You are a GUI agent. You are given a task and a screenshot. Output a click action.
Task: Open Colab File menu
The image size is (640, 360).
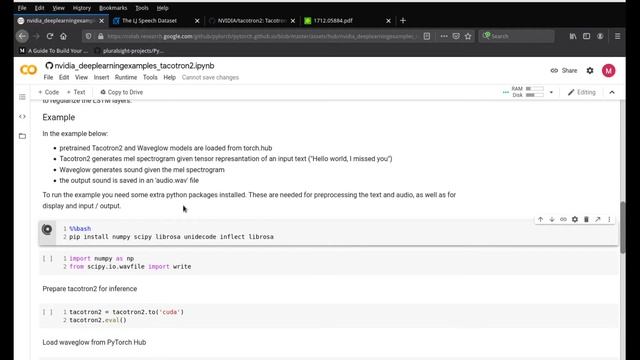[48, 78]
